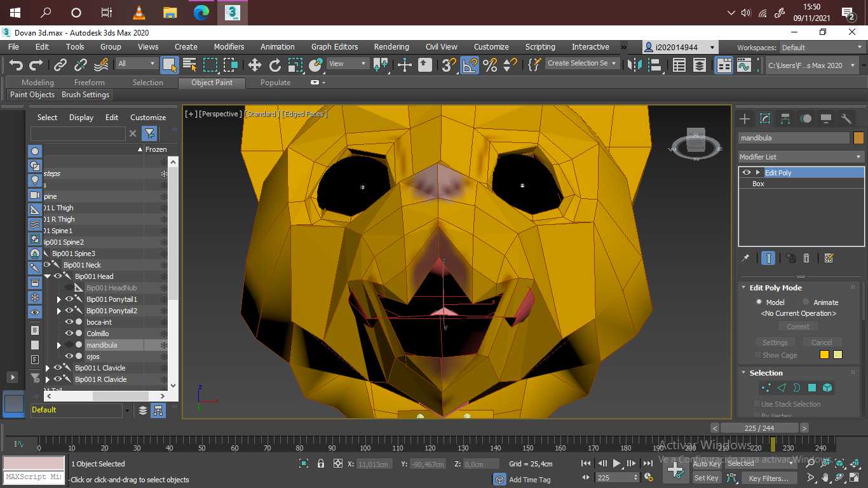Open the Key Filters dialog button

[x=769, y=478]
